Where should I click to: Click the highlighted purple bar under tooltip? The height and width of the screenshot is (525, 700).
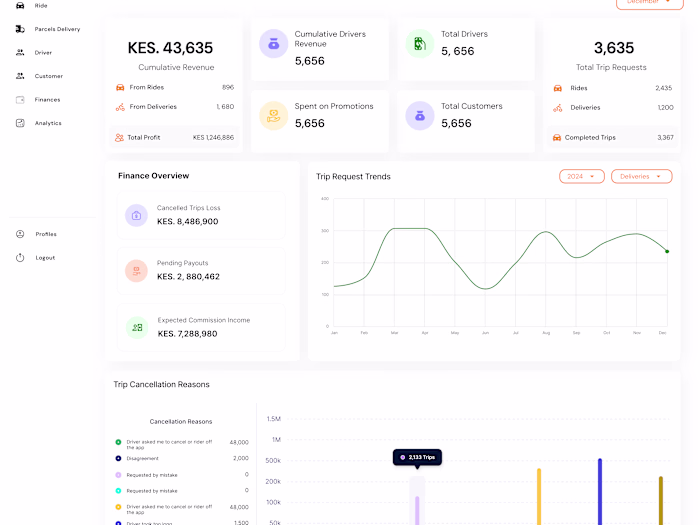[417, 510]
